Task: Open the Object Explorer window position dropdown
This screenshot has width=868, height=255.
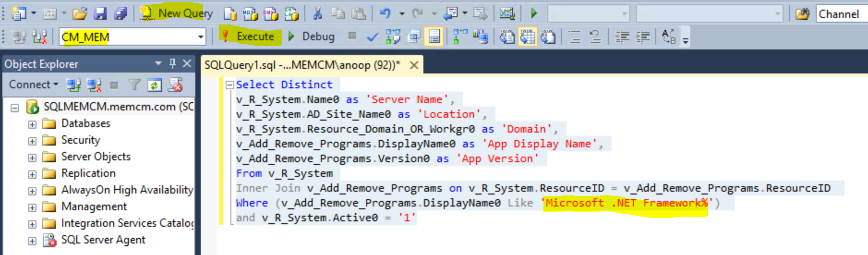Action: (158, 63)
